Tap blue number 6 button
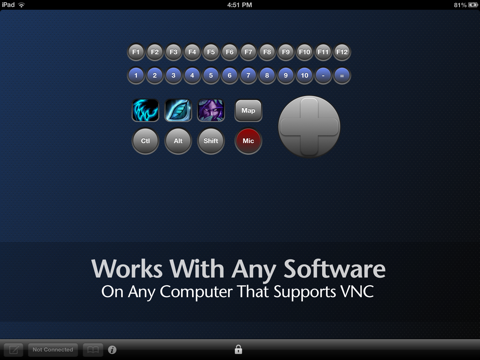The width and height of the screenshot is (480, 360). click(x=229, y=75)
